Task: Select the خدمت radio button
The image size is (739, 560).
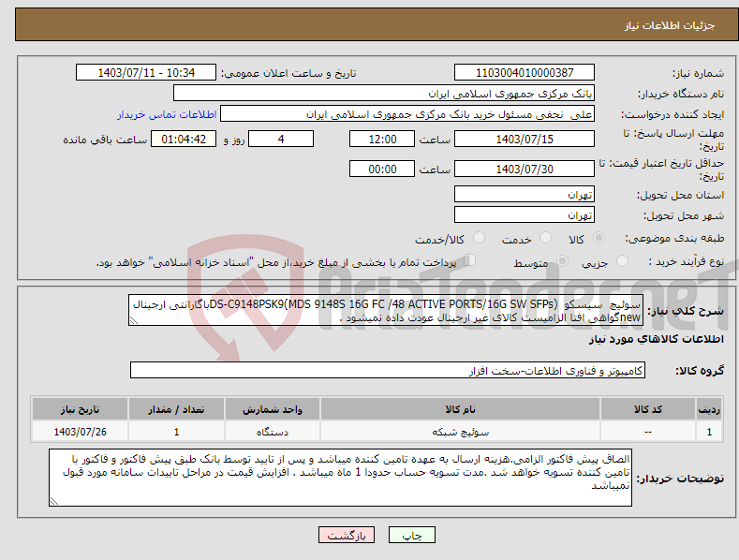Action: coord(545,238)
